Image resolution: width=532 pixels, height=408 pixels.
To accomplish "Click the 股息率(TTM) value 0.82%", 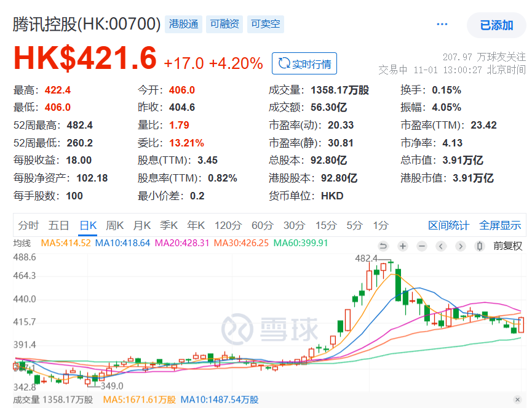I will [223, 178].
